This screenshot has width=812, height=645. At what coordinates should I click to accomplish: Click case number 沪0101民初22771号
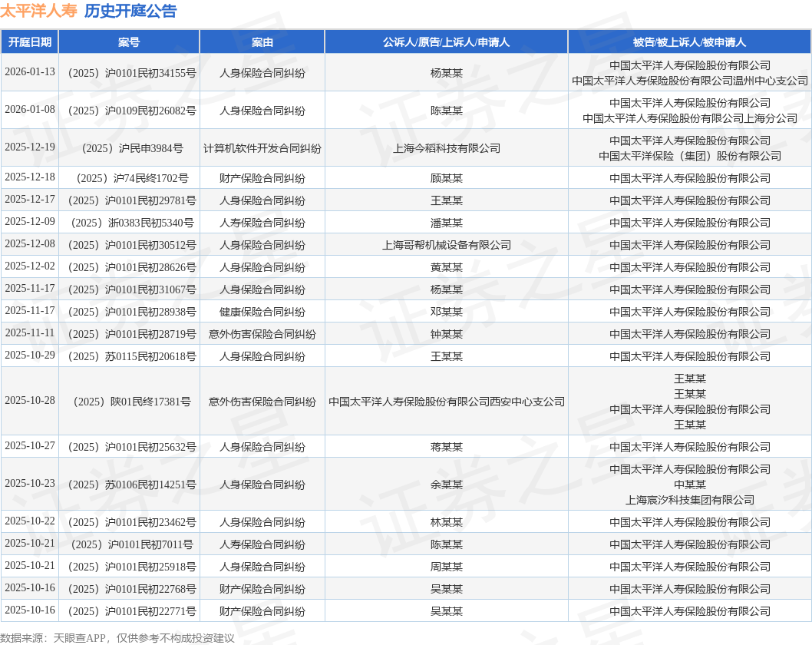[x=150, y=611]
